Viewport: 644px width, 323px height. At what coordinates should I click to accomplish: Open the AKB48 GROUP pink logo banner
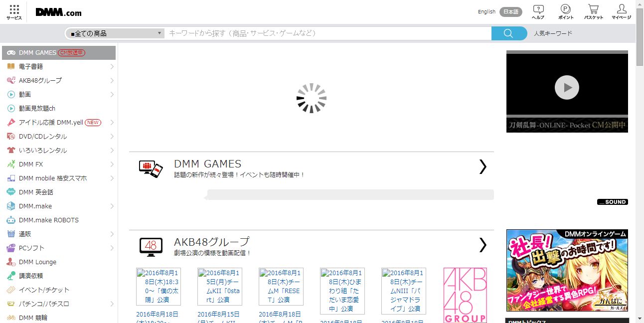coord(465,295)
